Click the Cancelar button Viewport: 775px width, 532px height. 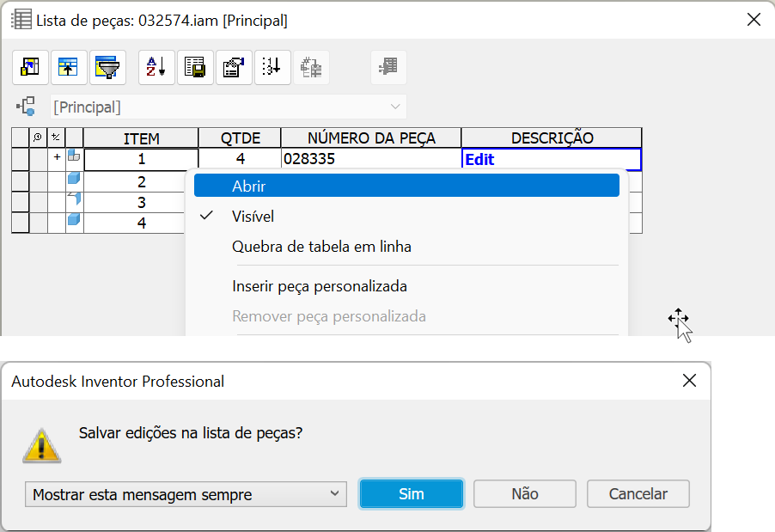pyautogui.click(x=638, y=493)
